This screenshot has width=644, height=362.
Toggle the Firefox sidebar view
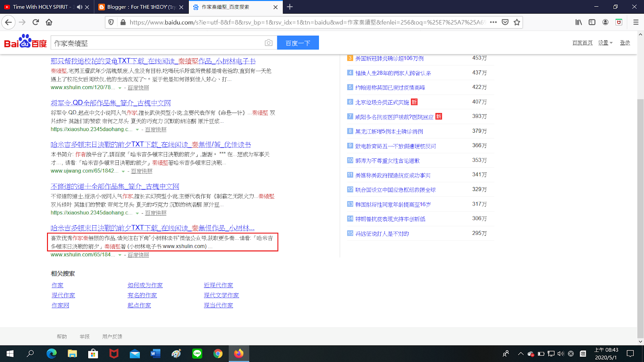(592, 22)
